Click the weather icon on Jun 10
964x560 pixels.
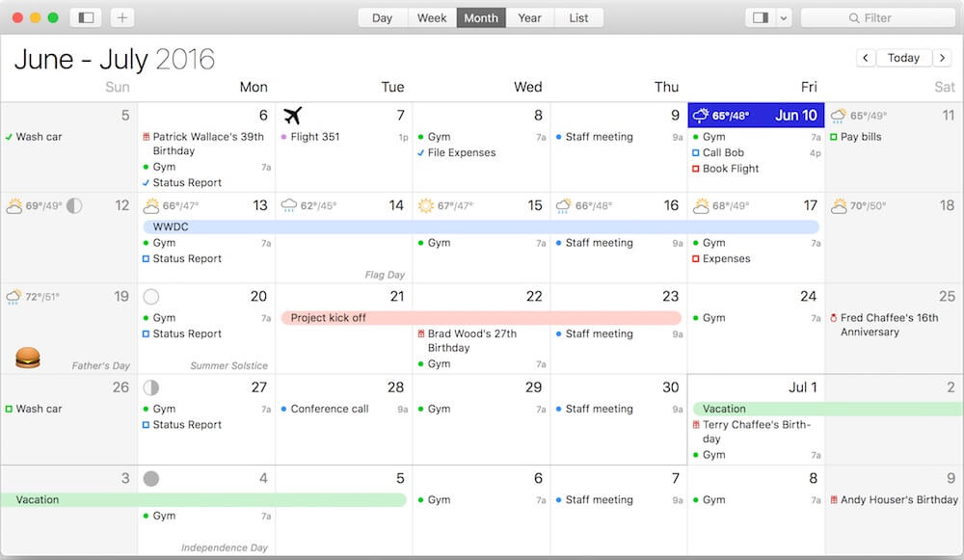point(700,115)
